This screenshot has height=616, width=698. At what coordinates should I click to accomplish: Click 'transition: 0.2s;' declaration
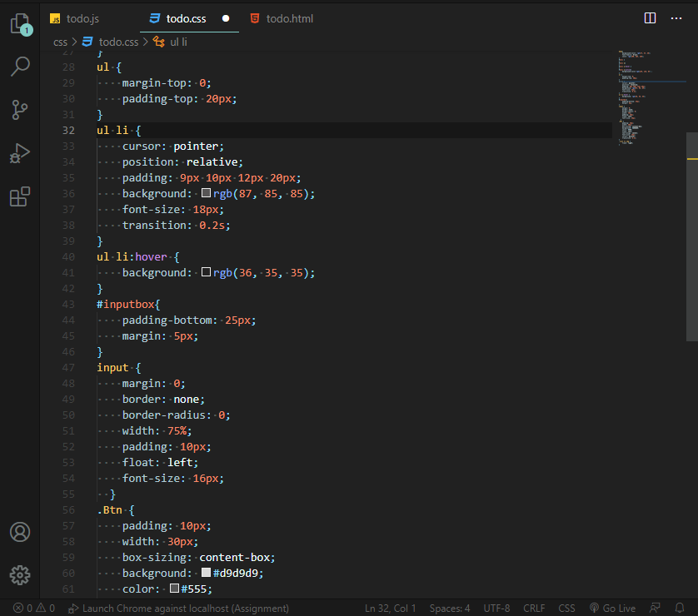point(177,225)
